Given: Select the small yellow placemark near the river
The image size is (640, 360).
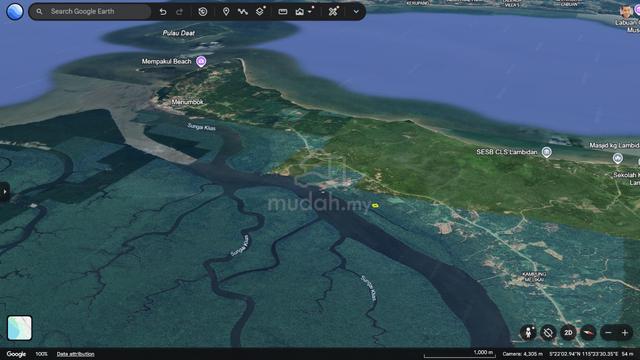Looking at the screenshot, I should tap(375, 206).
